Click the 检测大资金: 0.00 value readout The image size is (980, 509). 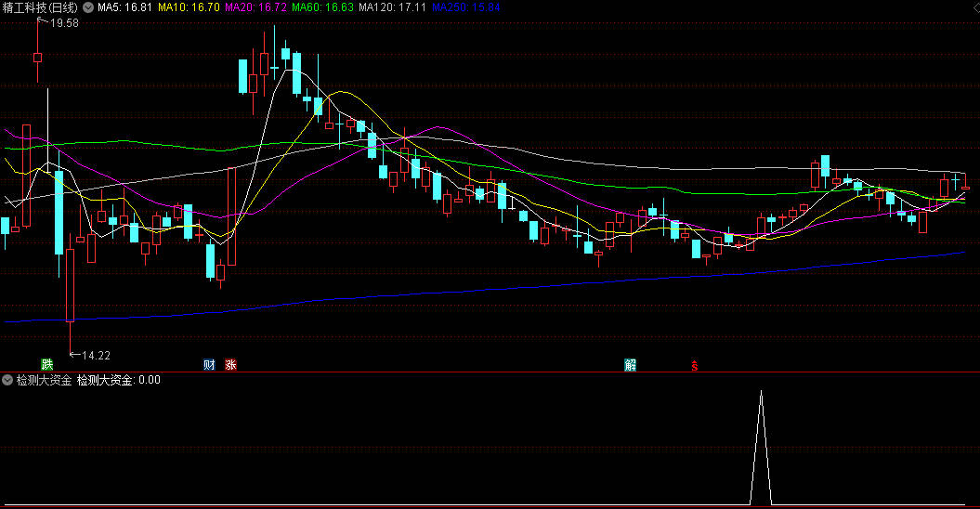pyautogui.click(x=118, y=380)
